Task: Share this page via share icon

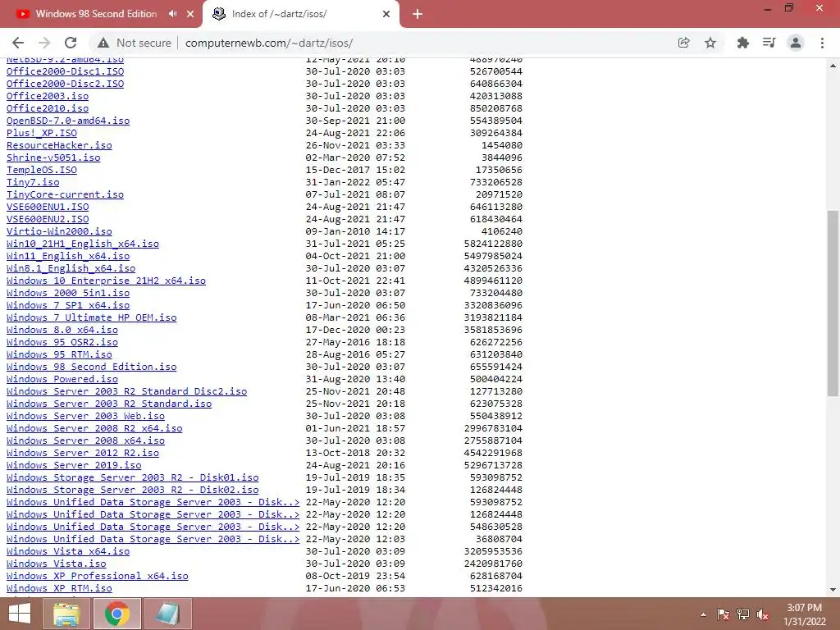Action: (683, 43)
